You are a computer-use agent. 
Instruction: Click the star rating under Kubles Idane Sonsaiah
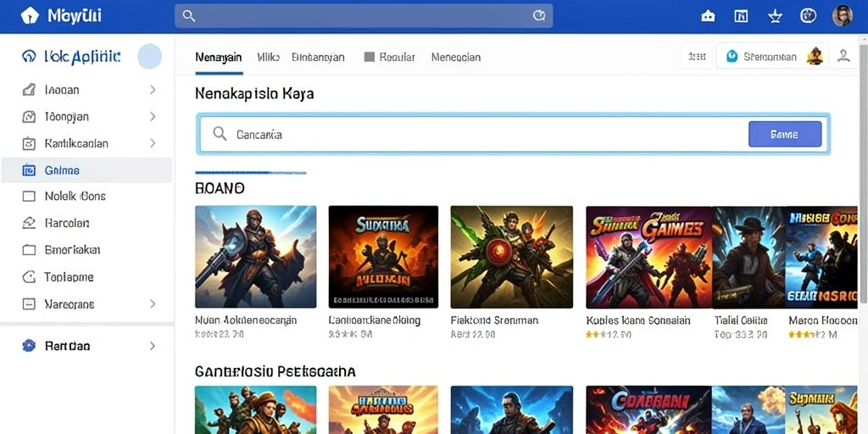(x=609, y=334)
